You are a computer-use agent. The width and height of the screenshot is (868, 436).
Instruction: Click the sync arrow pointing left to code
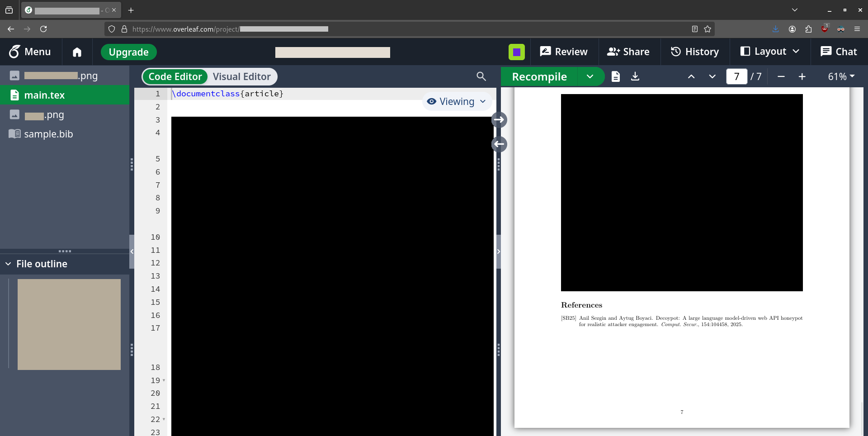click(x=499, y=144)
